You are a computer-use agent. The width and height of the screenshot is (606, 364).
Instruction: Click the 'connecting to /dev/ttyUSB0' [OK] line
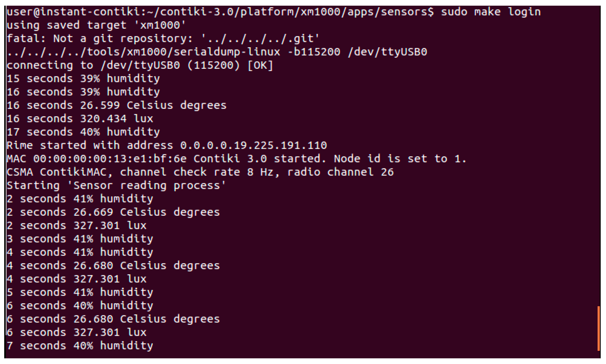[139, 65]
